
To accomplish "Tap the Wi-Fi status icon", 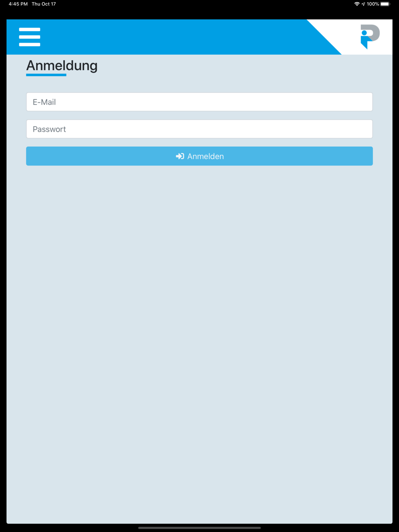I will [x=357, y=4].
